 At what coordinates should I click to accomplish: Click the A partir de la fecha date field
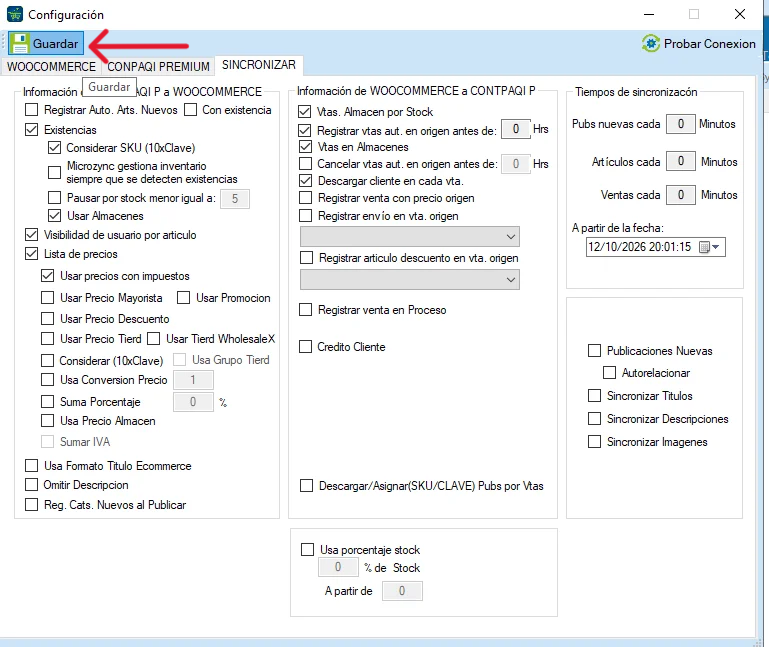655,247
